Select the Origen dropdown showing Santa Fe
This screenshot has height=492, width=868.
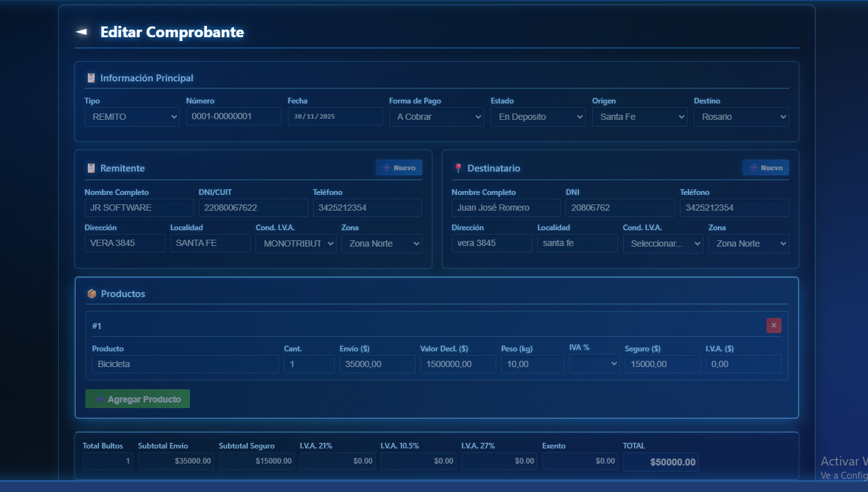[639, 117]
